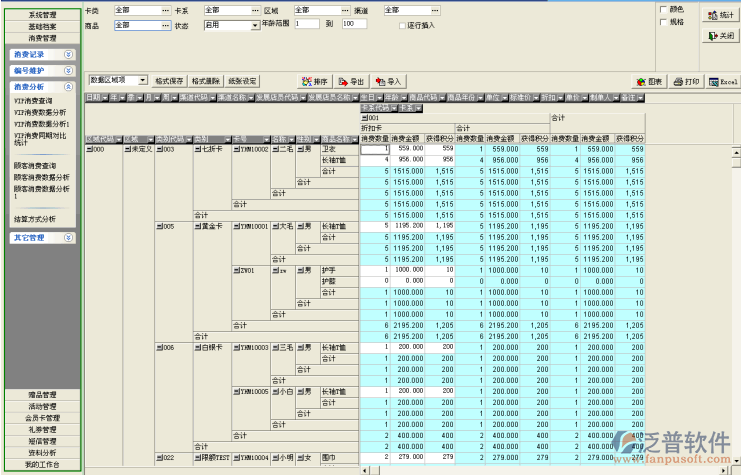
Task: Export data to Excel
Action: pos(722,81)
